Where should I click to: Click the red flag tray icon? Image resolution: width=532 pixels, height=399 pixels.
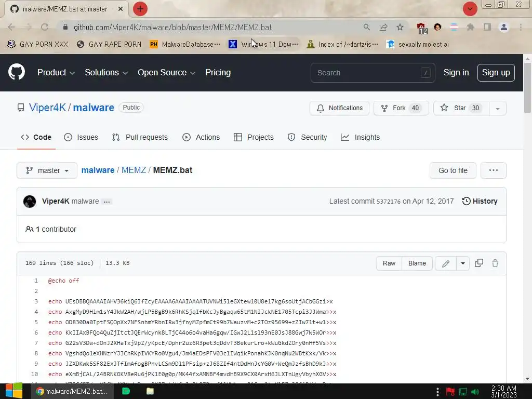[x=450, y=392]
